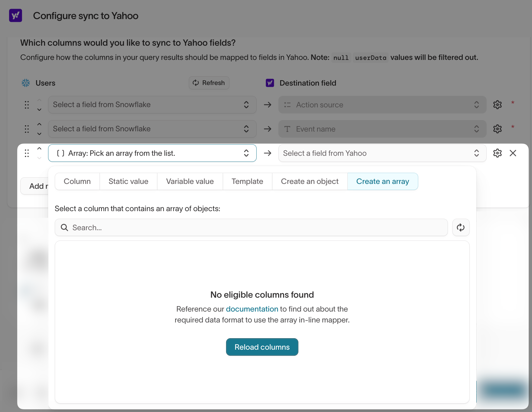
Task: Open Action source destination dropdown
Action: (382, 105)
